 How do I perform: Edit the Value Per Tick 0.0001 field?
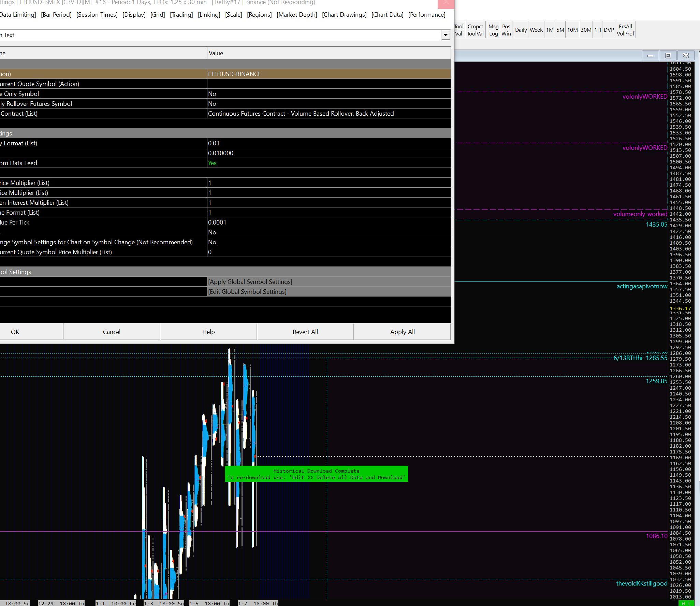[x=217, y=222]
